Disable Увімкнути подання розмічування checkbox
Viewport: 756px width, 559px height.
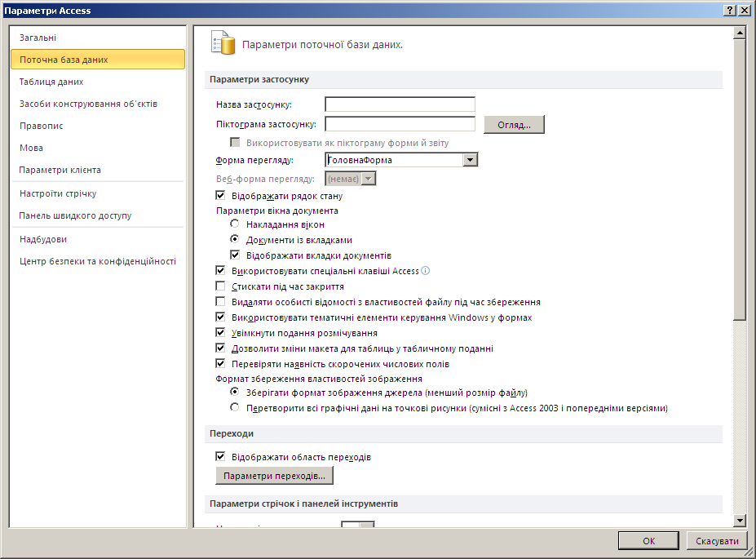[220, 333]
